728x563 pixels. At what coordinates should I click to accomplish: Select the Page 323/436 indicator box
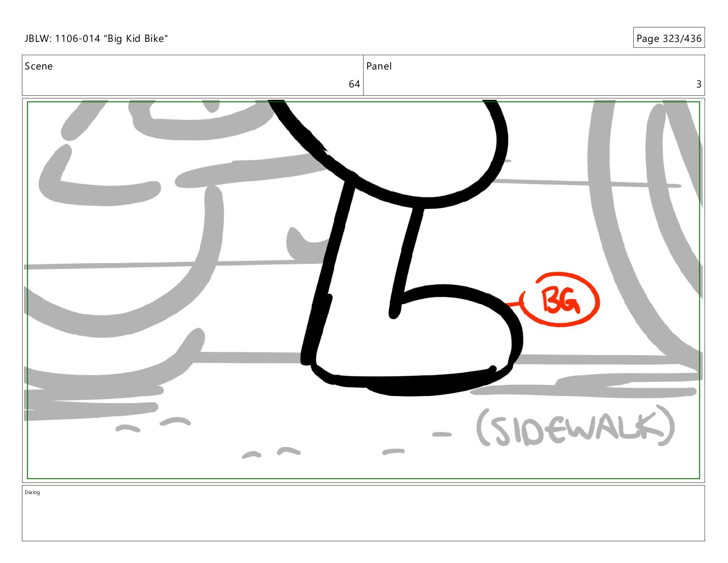point(669,38)
